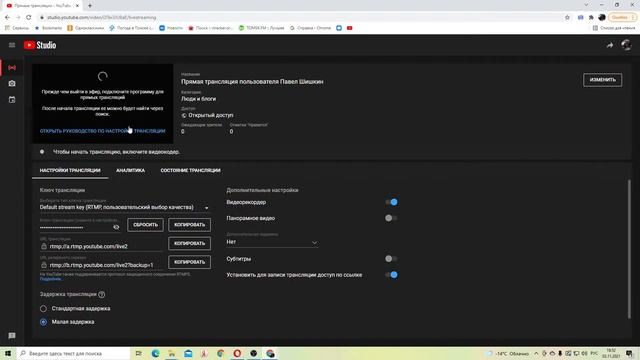
Task: Open the account avatar menu
Action: point(626,44)
